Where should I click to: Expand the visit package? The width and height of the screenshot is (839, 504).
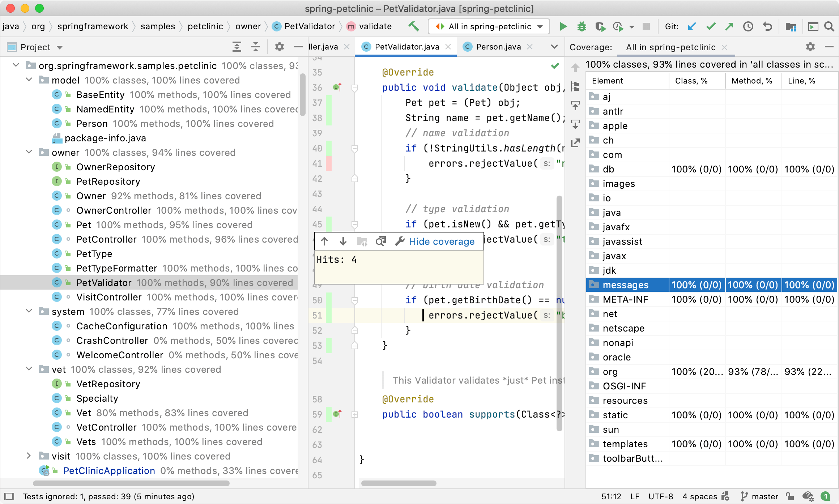(29, 456)
